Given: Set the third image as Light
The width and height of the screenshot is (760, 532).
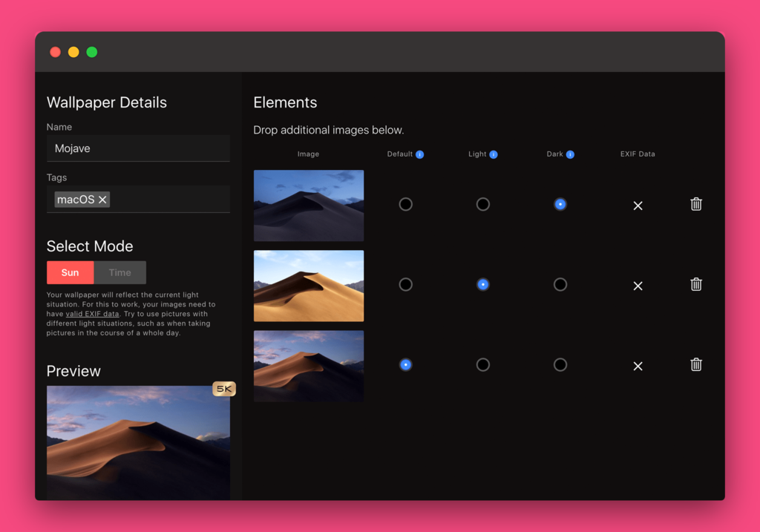Looking at the screenshot, I should click(482, 364).
